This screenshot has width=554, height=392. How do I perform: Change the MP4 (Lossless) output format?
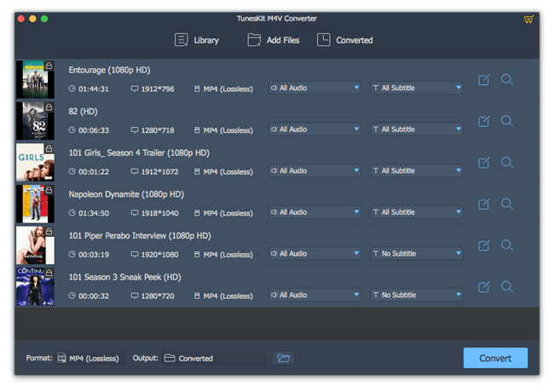pos(90,358)
